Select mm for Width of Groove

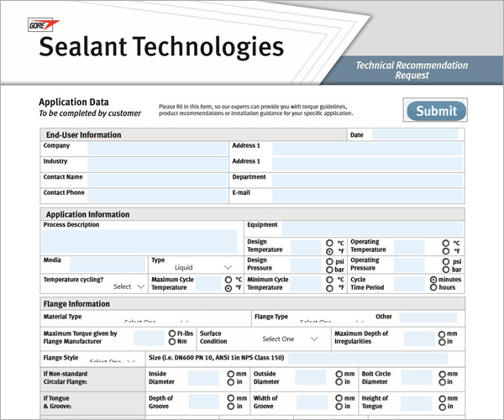pos(339,398)
